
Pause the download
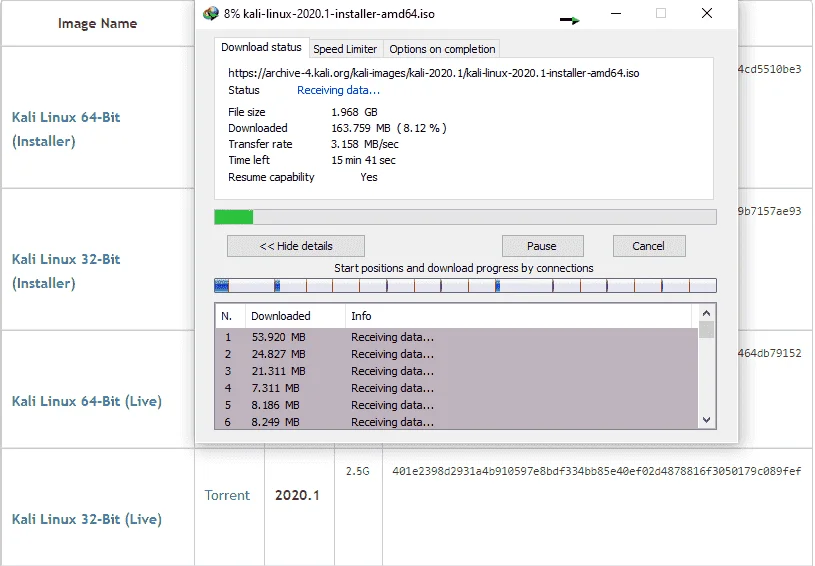point(543,246)
